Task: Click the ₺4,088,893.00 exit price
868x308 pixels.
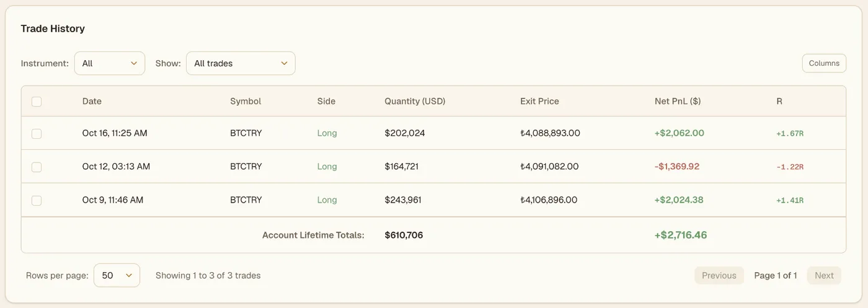Action: (x=550, y=133)
